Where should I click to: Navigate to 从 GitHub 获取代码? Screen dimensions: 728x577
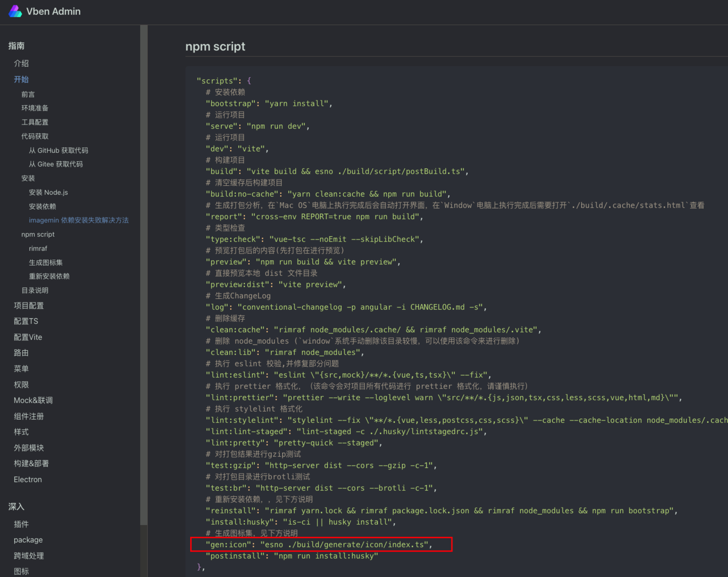click(x=58, y=150)
